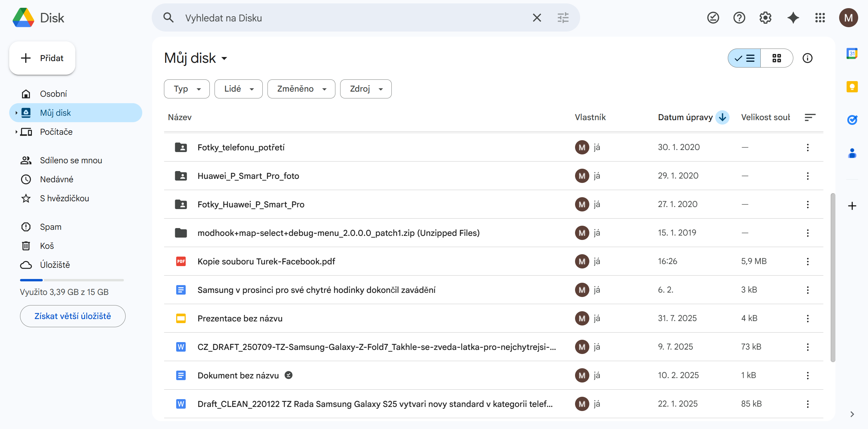Show details info panel icon

[x=807, y=58]
